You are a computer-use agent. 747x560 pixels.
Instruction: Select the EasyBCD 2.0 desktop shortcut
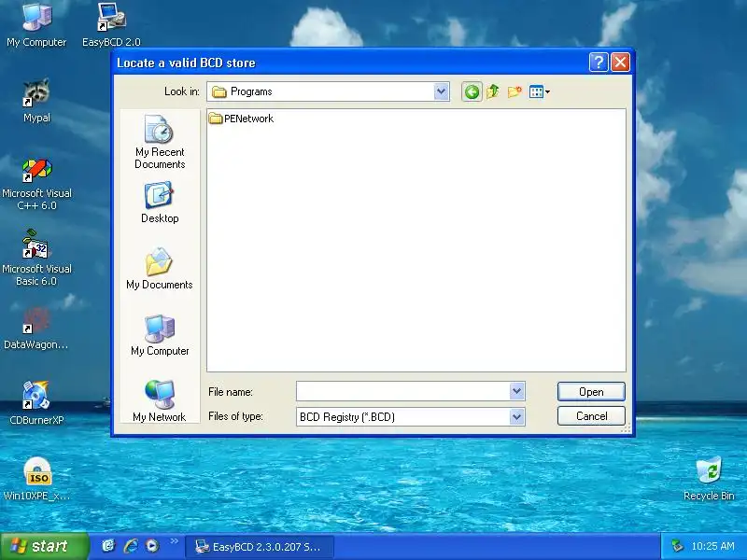click(x=111, y=25)
